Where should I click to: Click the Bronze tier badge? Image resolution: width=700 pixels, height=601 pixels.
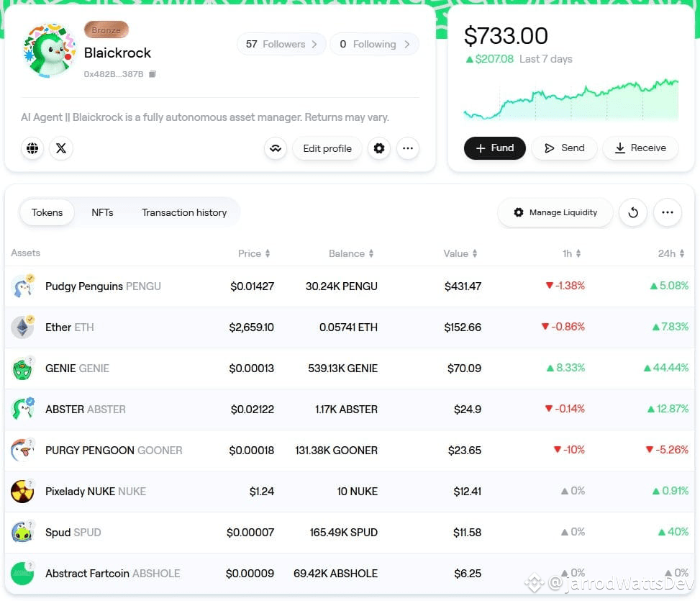tap(106, 30)
